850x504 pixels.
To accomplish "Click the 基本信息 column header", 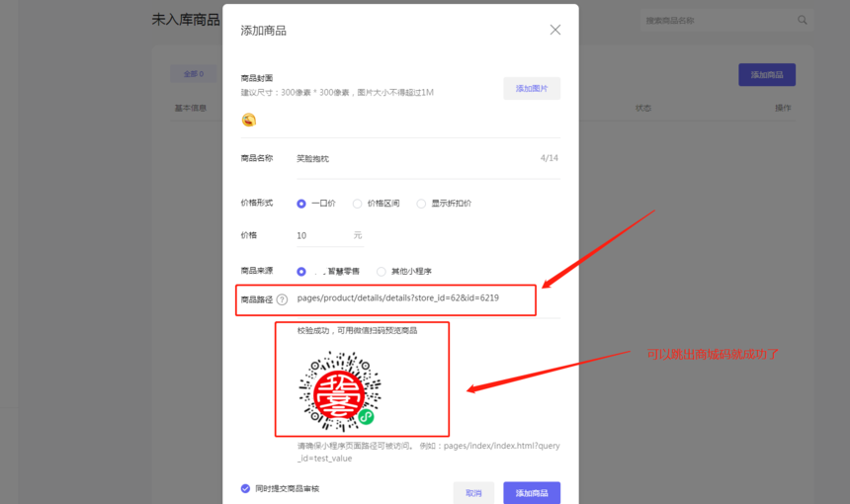I will tap(191, 108).
